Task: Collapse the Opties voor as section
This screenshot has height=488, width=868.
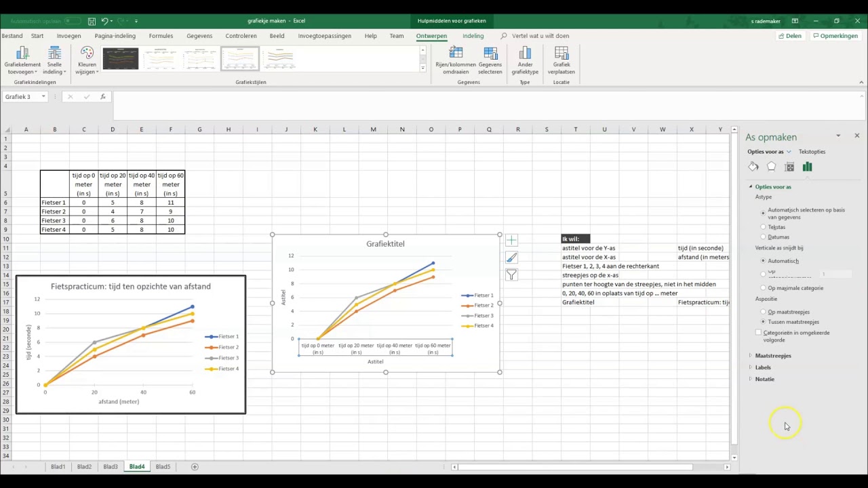Action: (773, 186)
